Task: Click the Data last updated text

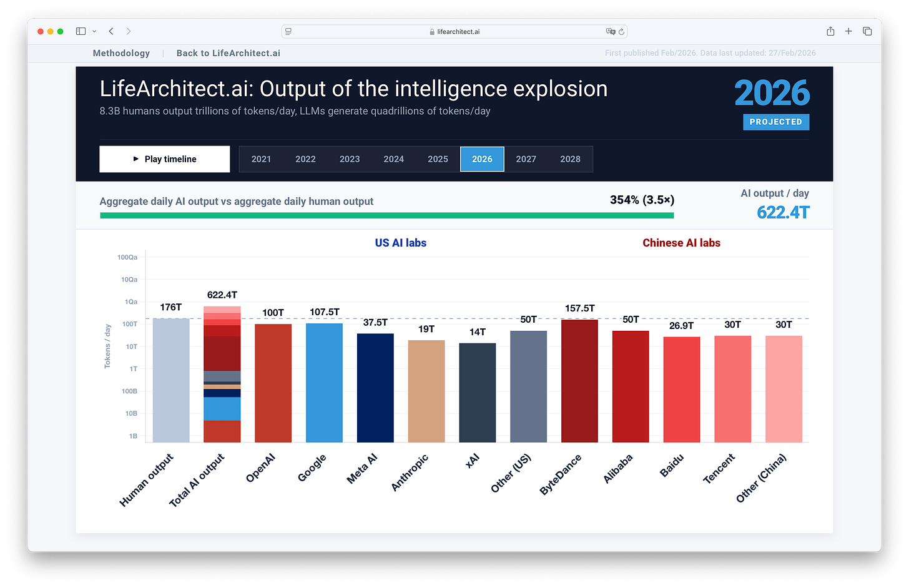Action: coord(758,53)
